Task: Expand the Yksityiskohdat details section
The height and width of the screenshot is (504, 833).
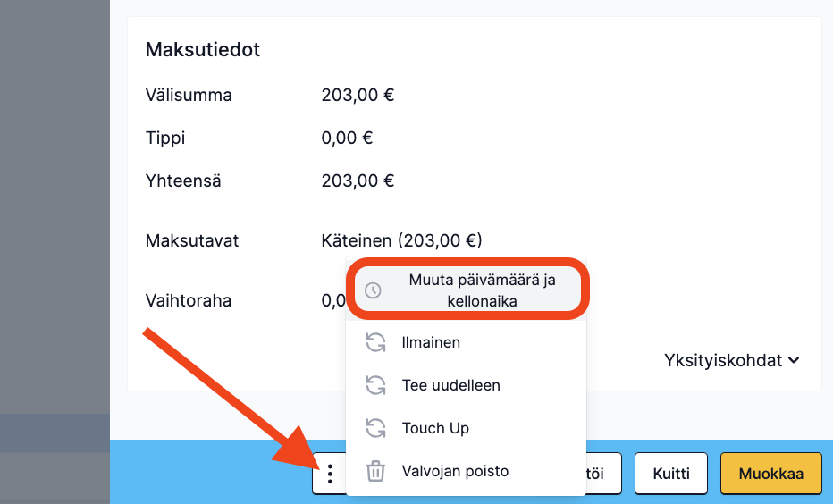Action: tap(731, 361)
